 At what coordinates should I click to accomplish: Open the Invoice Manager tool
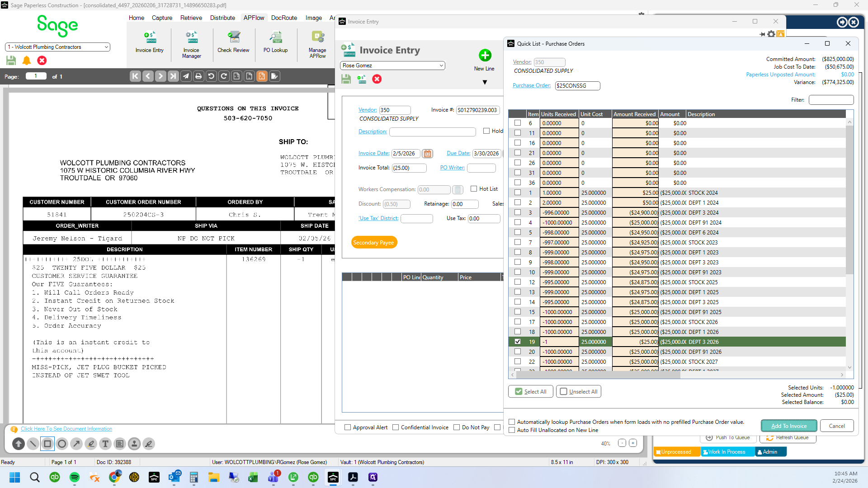tap(191, 44)
